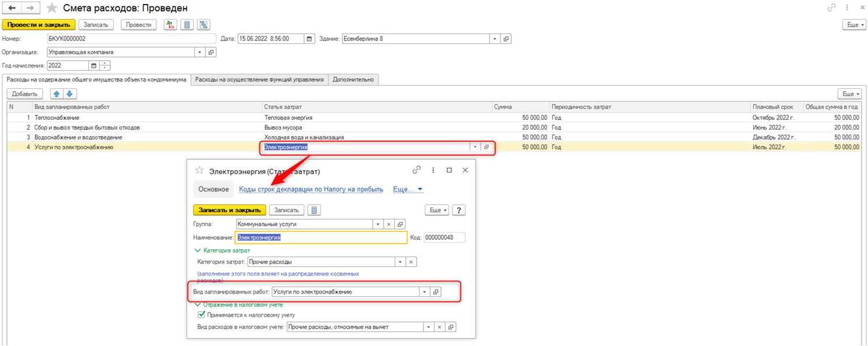The height and width of the screenshot is (346, 868).
Task: Collapse Отражение в налоговом учете section
Action: tap(197, 304)
